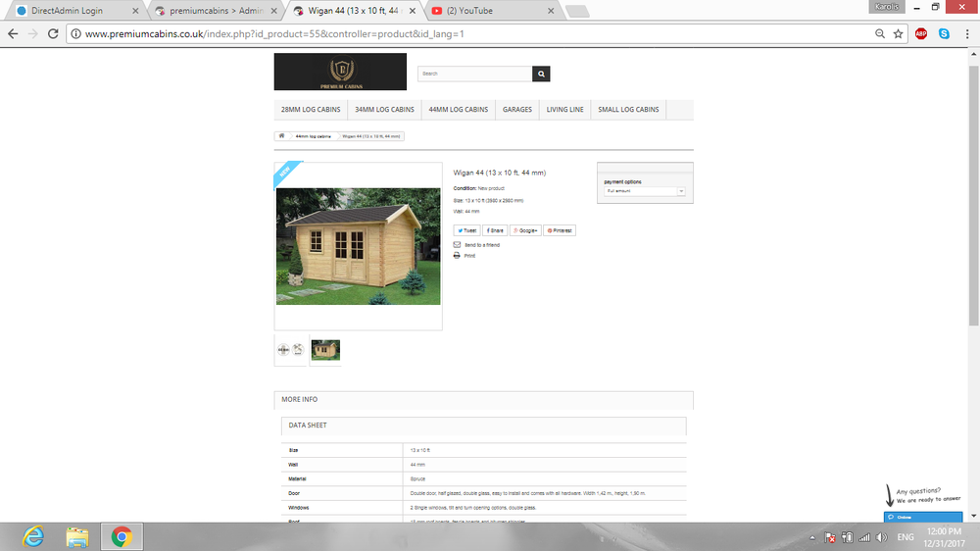Click the Tweet share button
The image size is (980, 551).
466,230
